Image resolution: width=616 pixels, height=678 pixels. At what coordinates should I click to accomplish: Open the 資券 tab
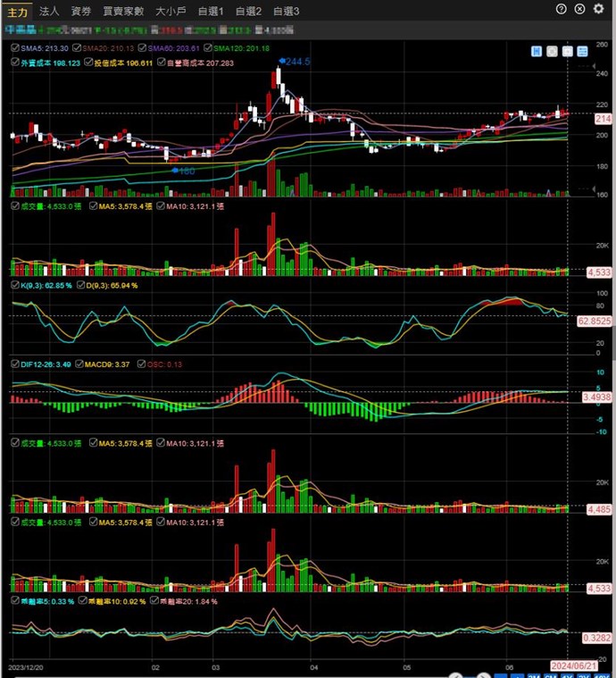tap(81, 12)
